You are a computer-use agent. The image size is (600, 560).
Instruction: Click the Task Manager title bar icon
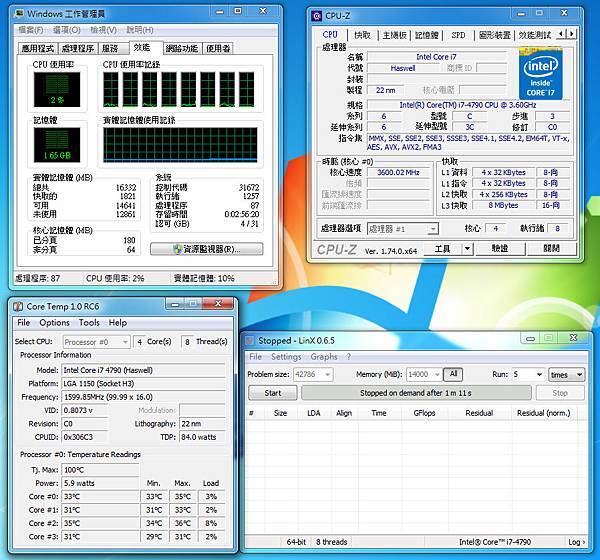tap(19, 14)
